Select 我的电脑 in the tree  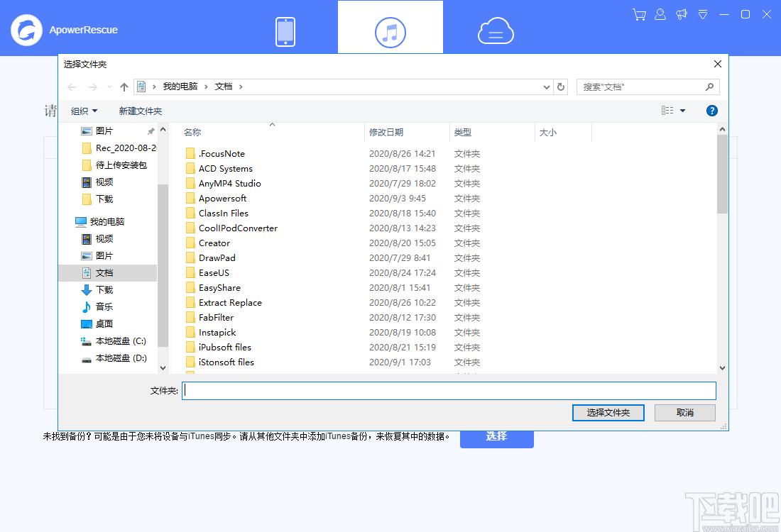coord(99,221)
